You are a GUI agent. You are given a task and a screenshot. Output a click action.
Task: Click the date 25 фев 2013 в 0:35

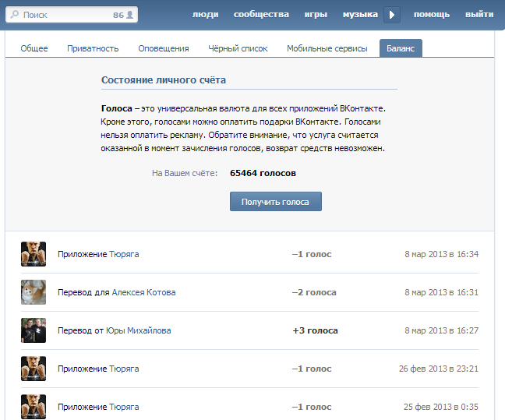pos(441,407)
